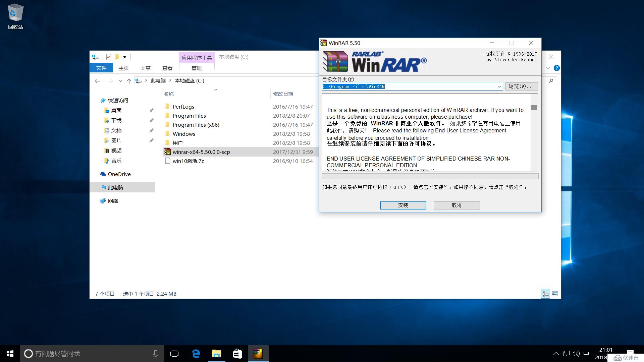The image size is (644, 362).
Task: Minimize the WinRAR 5.50 installer window
Action: pyautogui.click(x=492, y=43)
